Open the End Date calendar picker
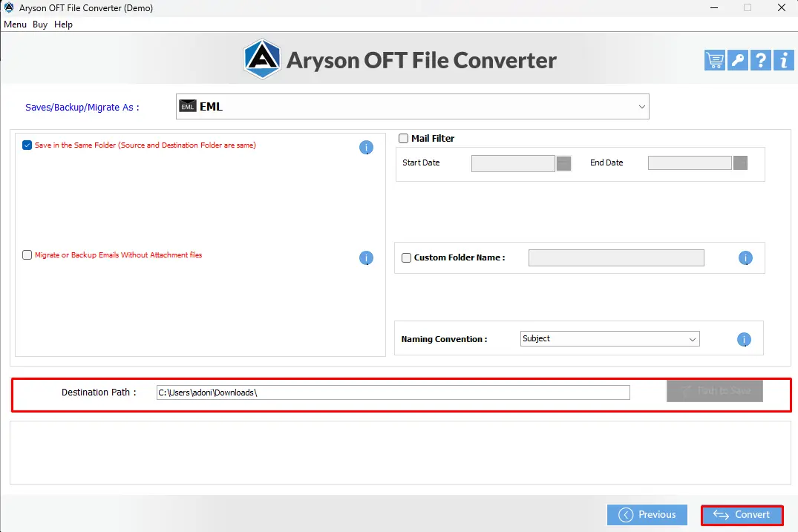The image size is (798, 532). click(740, 163)
